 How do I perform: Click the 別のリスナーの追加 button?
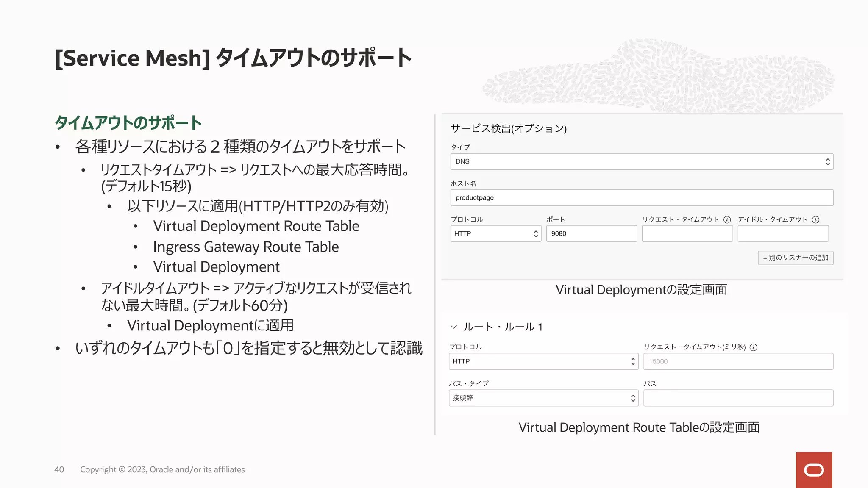coord(796,258)
